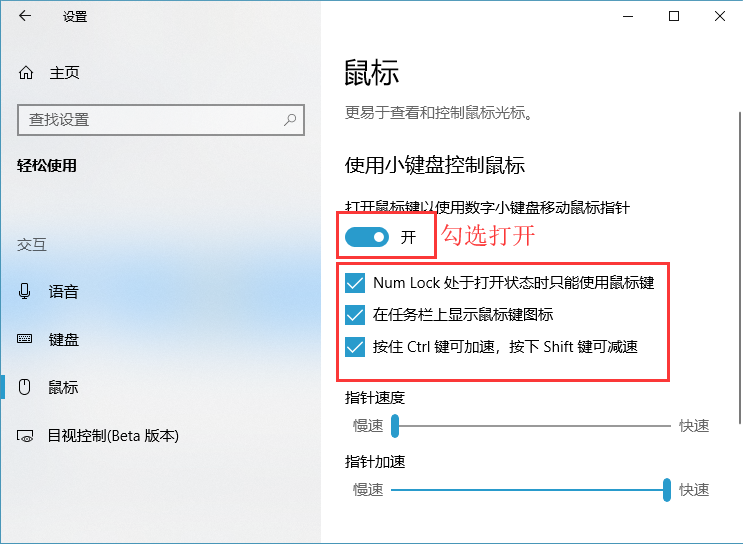Uncheck the Ctrl/Shift speed checkbox
Image resolution: width=743 pixels, height=544 pixels.
coord(355,347)
